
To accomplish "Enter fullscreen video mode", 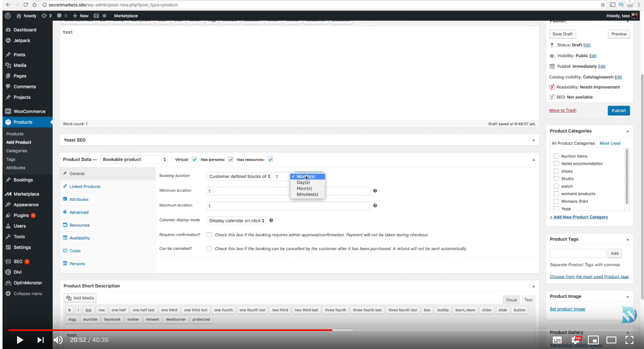I will pos(629,340).
